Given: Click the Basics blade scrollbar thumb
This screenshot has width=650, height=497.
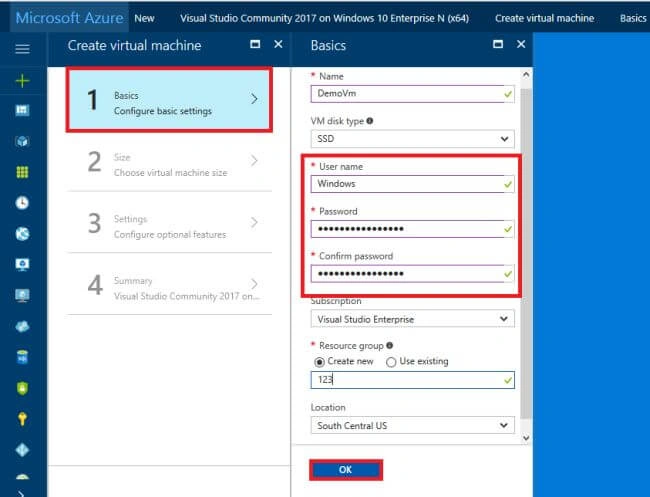Looking at the screenshot, I should pyautogui.click(x=526, y=253).
